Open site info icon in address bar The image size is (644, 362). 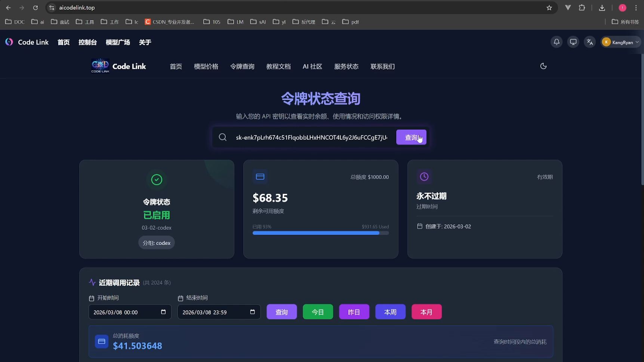52,7
